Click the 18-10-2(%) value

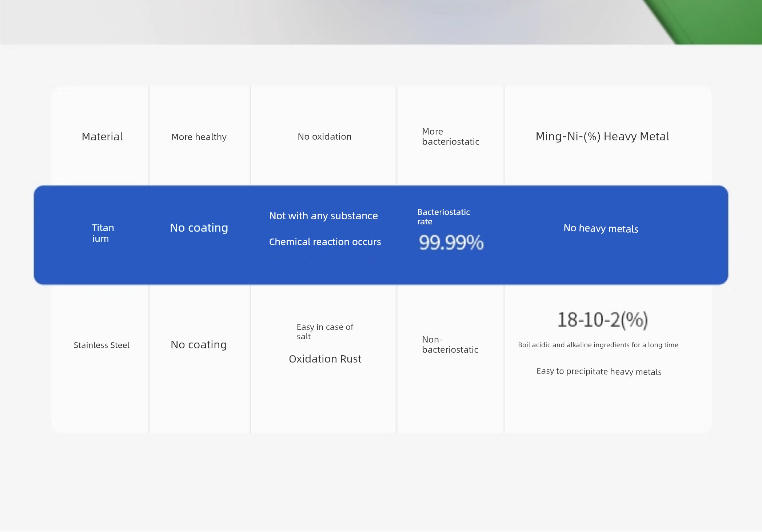[x=602, y=320]
